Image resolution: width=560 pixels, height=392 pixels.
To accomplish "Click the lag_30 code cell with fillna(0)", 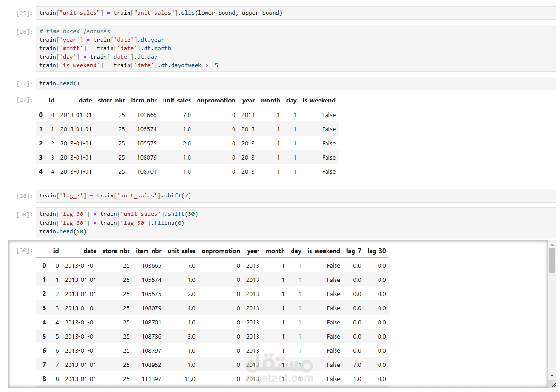I will [296, 223].
